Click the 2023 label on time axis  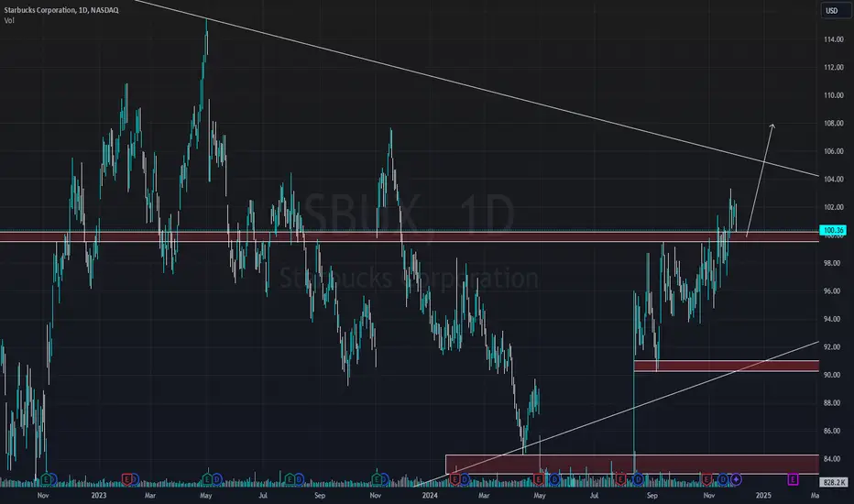pos(99,495)
